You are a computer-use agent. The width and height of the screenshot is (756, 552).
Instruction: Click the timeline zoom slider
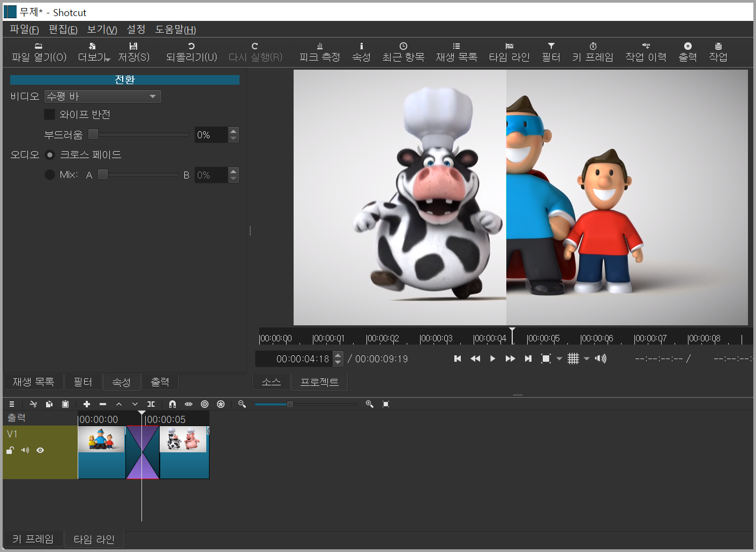tap(306, 404)
